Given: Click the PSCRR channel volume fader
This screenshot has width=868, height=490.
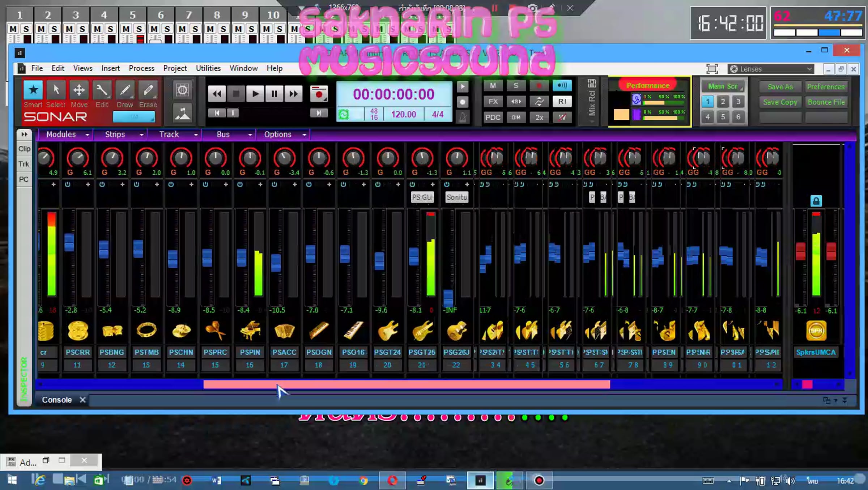Looking at the screenshot, I should click(x=69, y=243).
